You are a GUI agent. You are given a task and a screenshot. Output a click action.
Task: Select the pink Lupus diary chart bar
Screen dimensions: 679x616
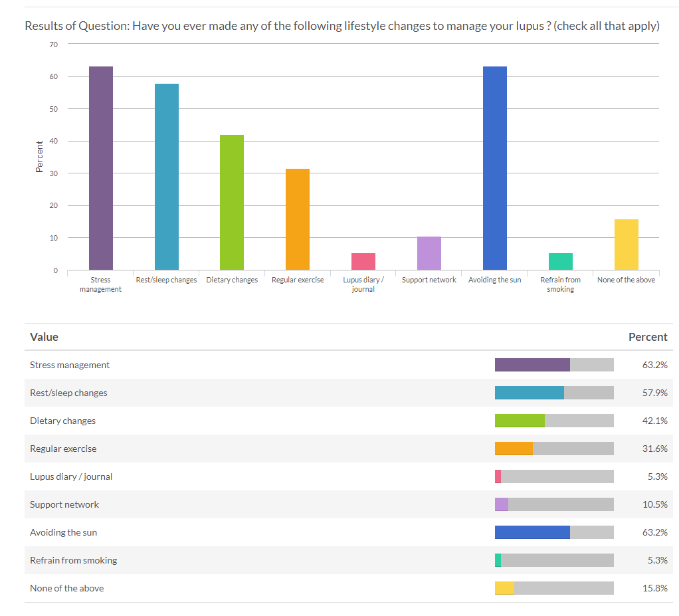(363, 261)
